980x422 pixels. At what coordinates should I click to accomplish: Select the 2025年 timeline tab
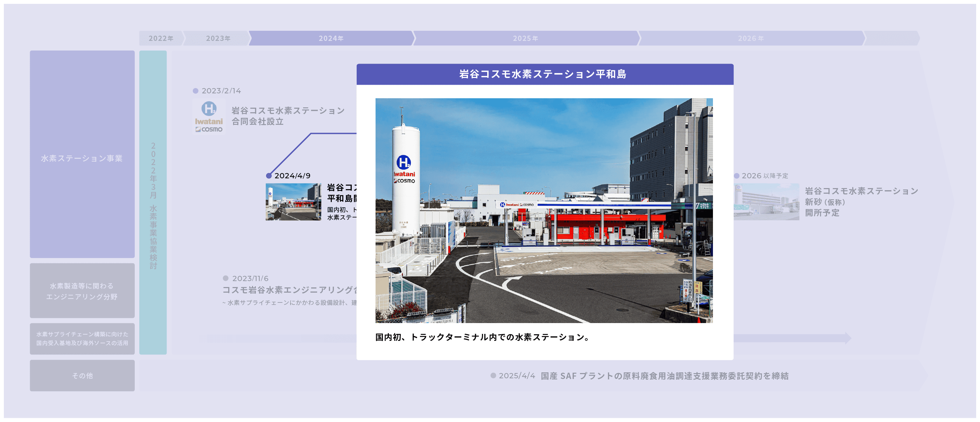(526, 38)
